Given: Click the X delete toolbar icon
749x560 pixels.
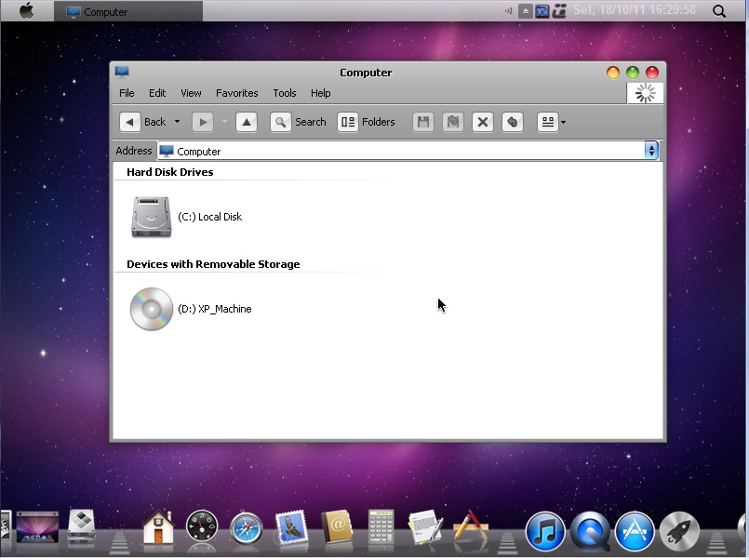Looking at the screenshot, I should point(483,122).
